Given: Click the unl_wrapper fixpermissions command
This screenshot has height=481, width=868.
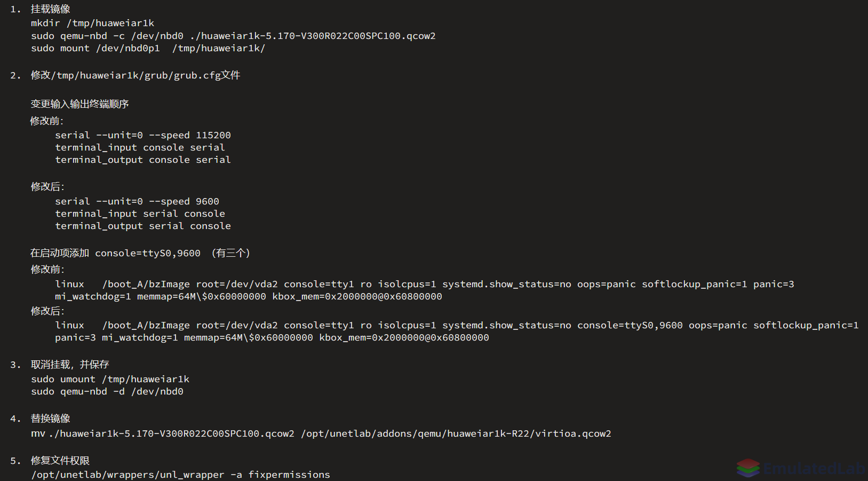Looking at the screenshot, I should [180, 475].
